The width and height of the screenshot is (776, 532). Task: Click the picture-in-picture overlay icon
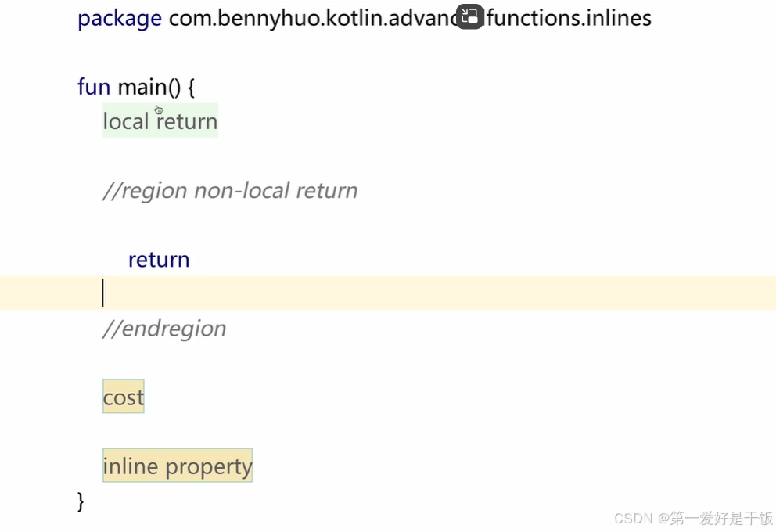[469, 17]
